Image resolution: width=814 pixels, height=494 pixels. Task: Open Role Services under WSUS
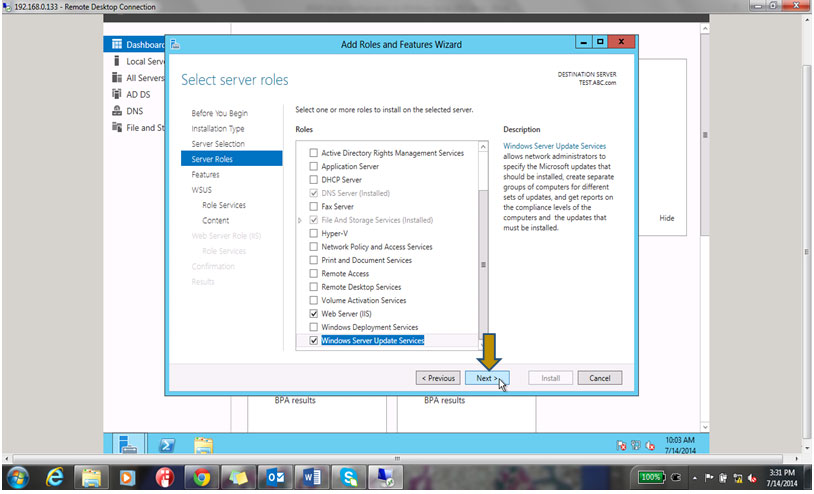coord(224,205)
